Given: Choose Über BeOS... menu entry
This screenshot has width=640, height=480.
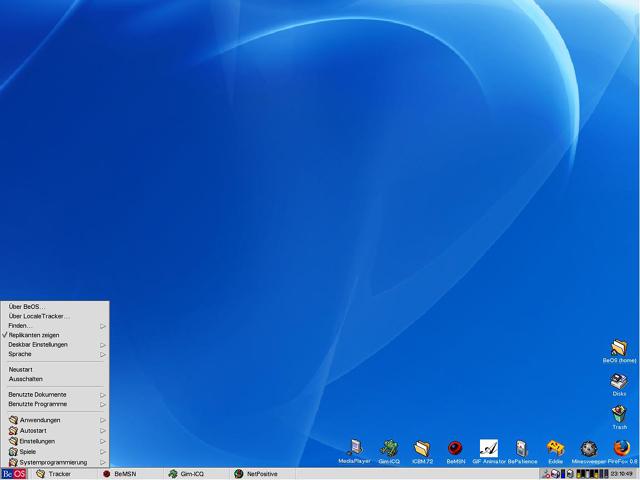Looking at the screenshot, I should (x=55, y=307).
